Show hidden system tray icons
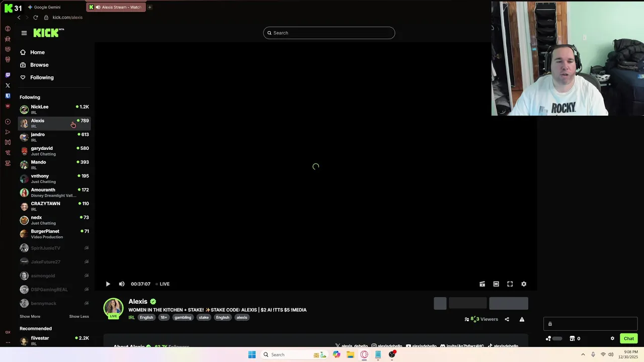Viewport: 644px width, 362px height. click(583, 354)
